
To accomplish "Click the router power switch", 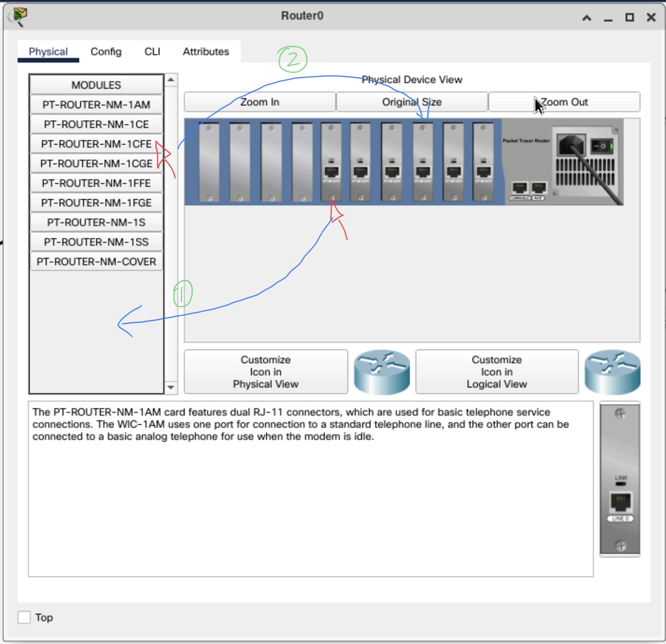I will (x=603, y=146).
